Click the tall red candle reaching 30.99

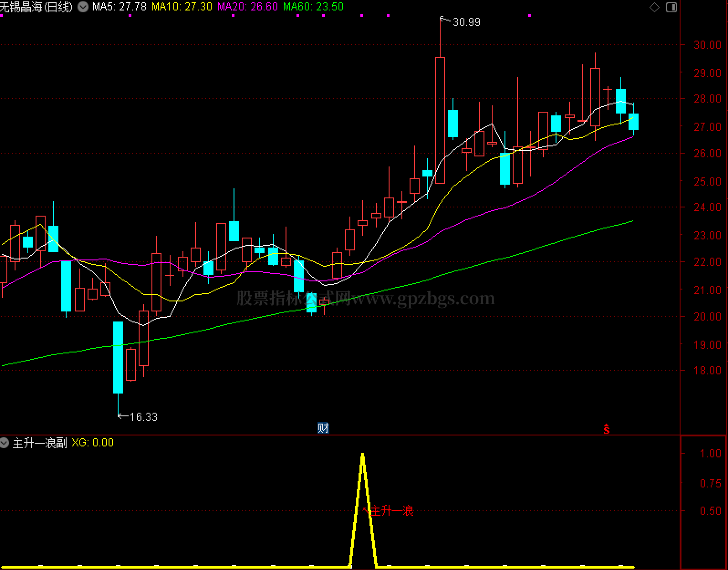[440, 120]
